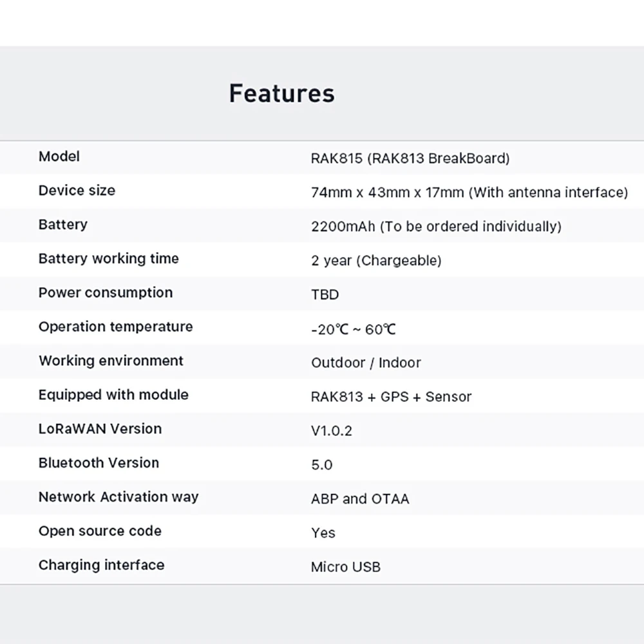Click the ABP and OTAA value
This screenshot has width=644, height=644.
tap(360, 499)
